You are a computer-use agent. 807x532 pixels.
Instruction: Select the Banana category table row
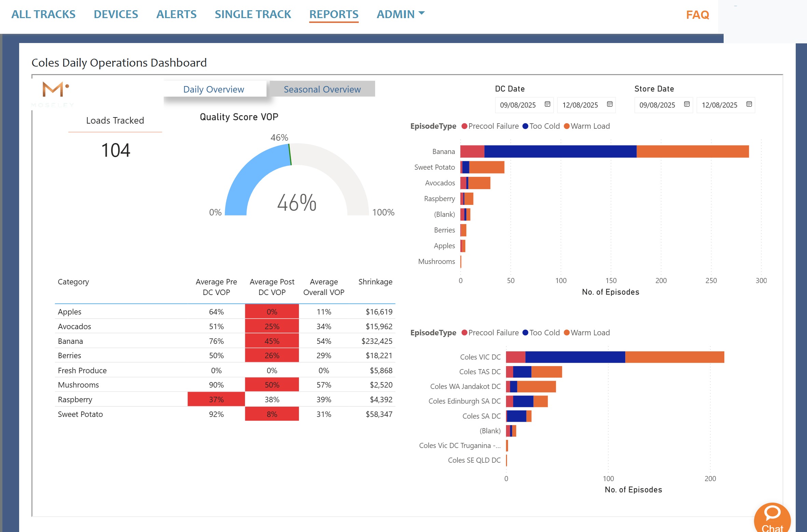(225, 341)
